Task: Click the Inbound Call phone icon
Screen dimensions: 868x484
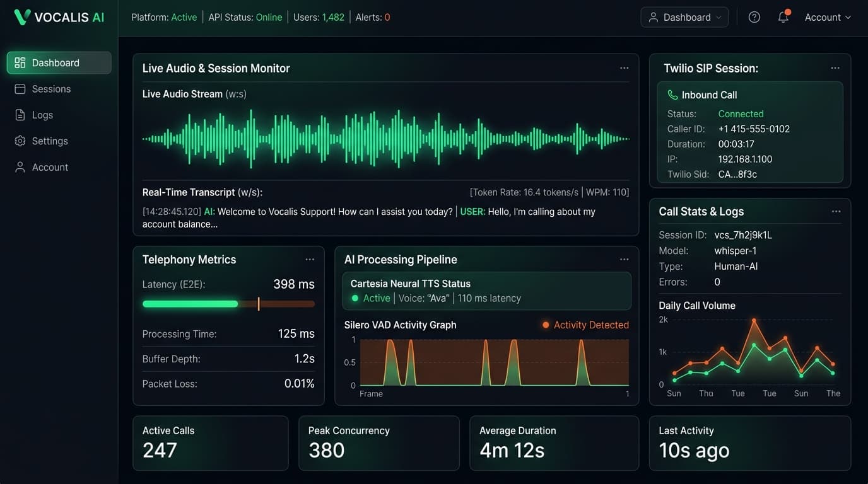Action: (672, 95)
